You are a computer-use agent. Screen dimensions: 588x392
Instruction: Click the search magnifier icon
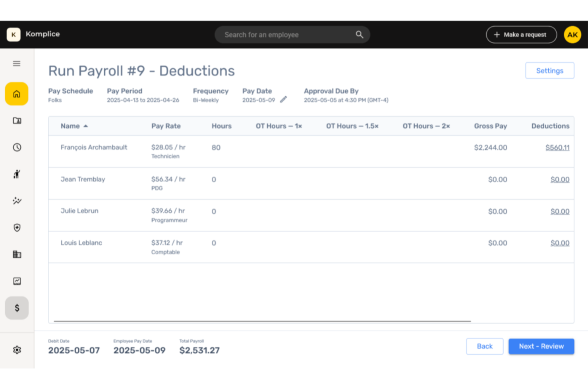tap(359, 35)
